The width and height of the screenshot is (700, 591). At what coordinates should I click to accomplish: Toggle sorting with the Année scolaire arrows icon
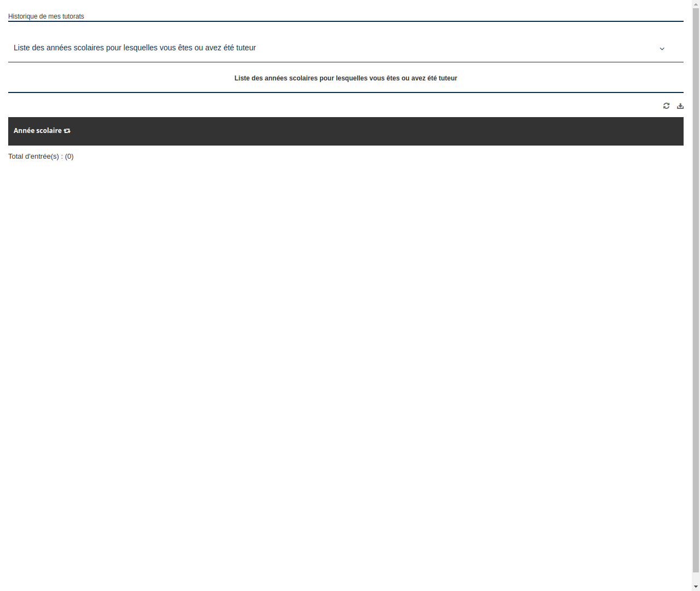coord(67,131)
